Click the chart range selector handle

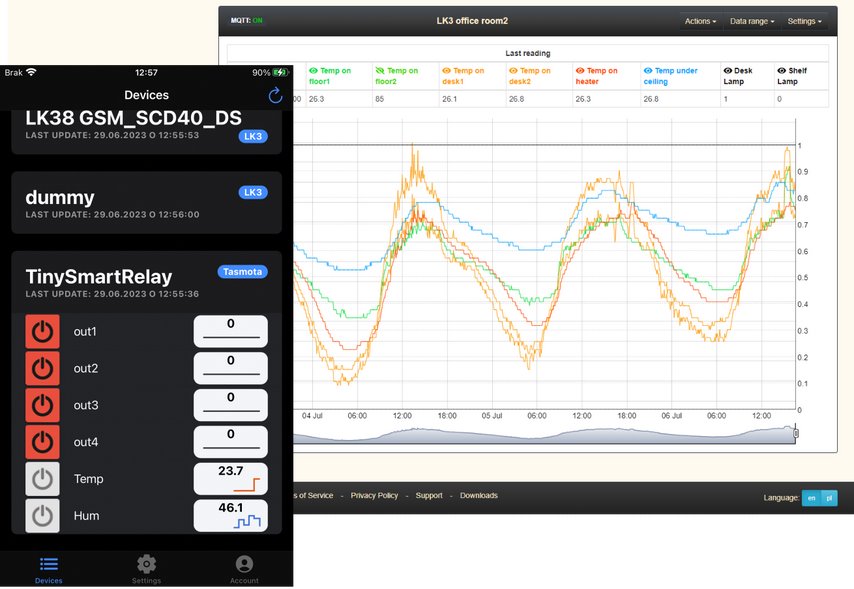796,433
